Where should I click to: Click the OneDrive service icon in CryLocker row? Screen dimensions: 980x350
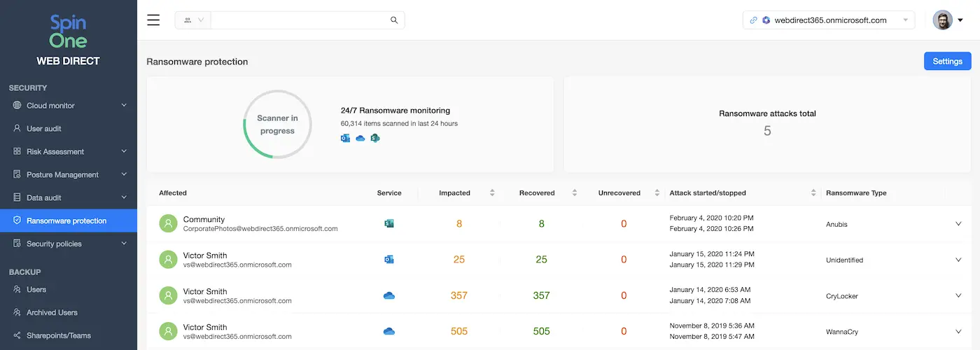[389, 295]
